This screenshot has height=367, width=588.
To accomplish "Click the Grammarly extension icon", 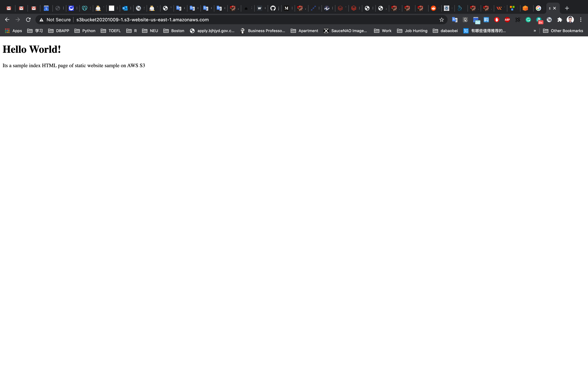I will [x=528, y=20].
